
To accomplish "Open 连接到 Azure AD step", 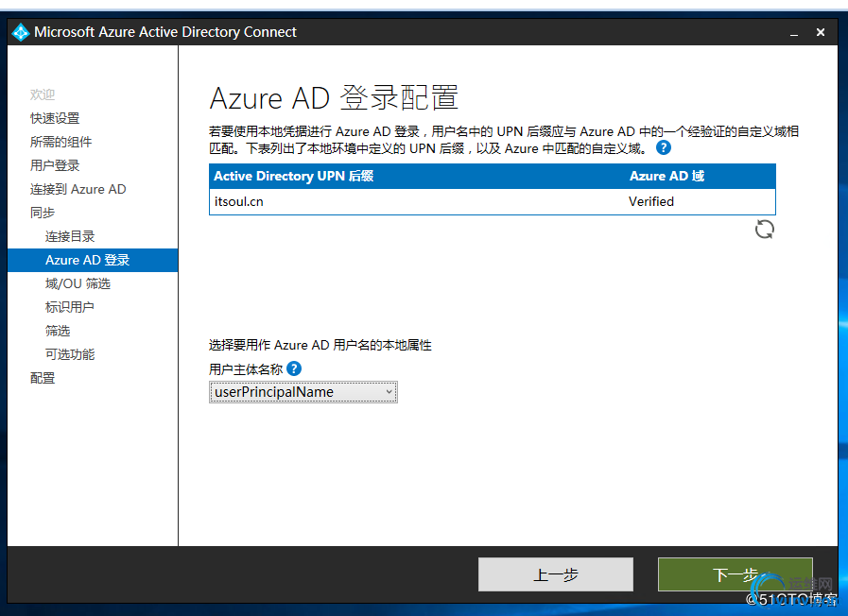I will [78, 189].
